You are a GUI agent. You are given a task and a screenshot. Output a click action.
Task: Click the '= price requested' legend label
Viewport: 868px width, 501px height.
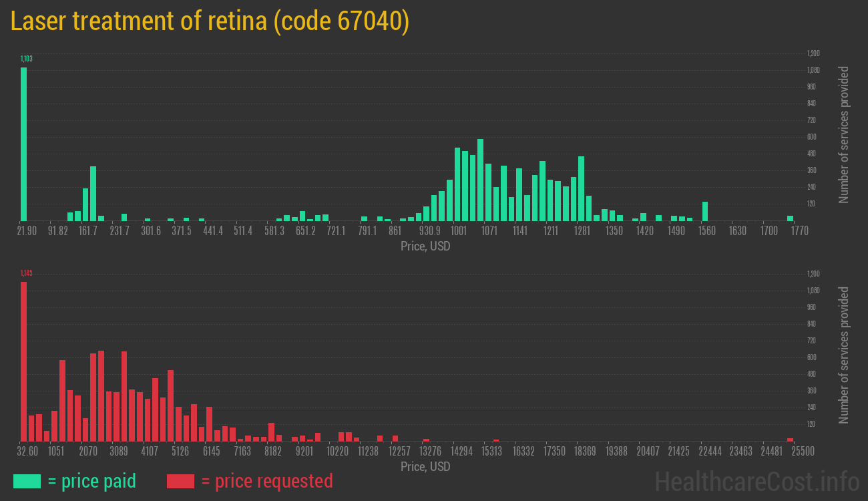click(x=266, y=481)
